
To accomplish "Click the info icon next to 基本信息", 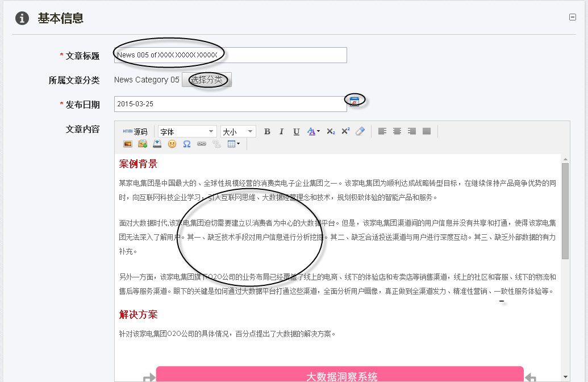I will point(21,18).
